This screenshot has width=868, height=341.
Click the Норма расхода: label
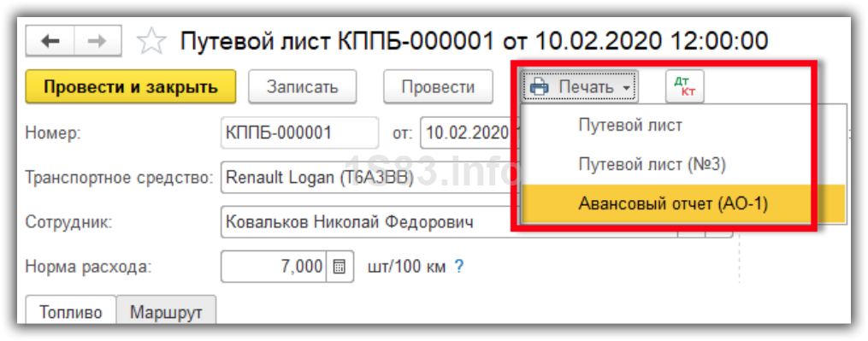(88, 268)
